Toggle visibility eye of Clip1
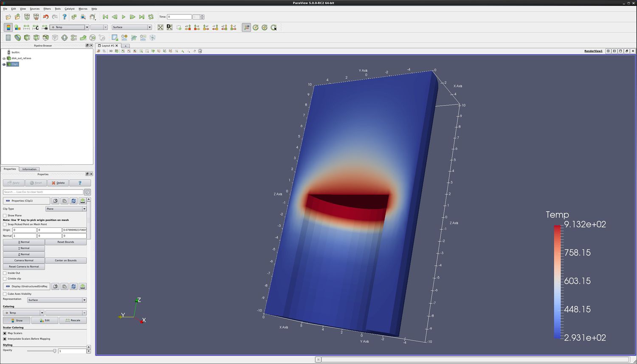This screenshot has width=637, height=364. pyautogui.click(x=4, y=64)
